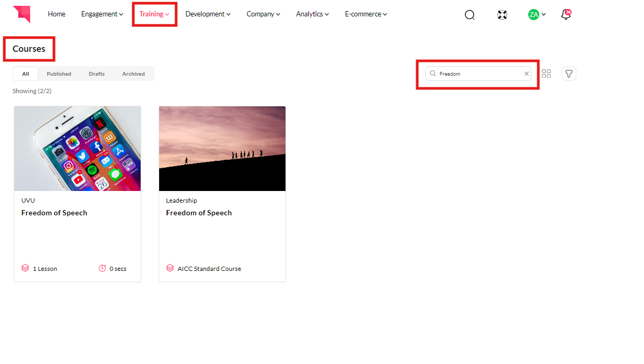Click the Leadership category label
The width and height of the screenshot is (644, 364).
181,201
